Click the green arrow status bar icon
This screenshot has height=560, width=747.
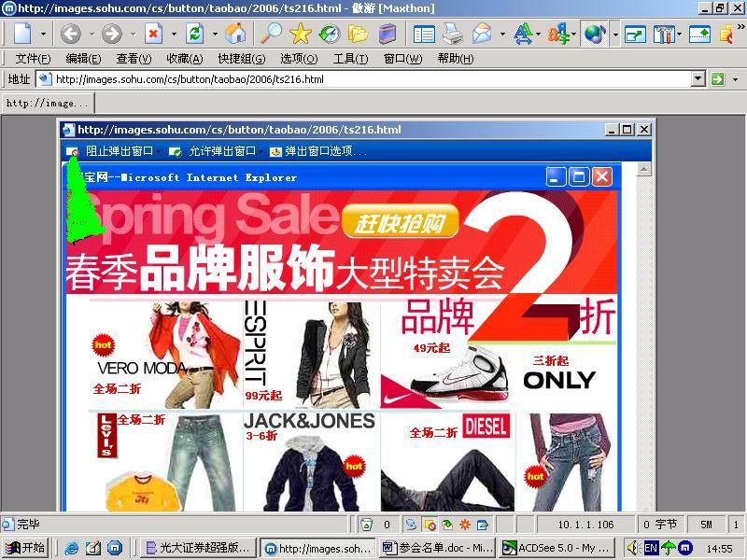click(447, 525)
